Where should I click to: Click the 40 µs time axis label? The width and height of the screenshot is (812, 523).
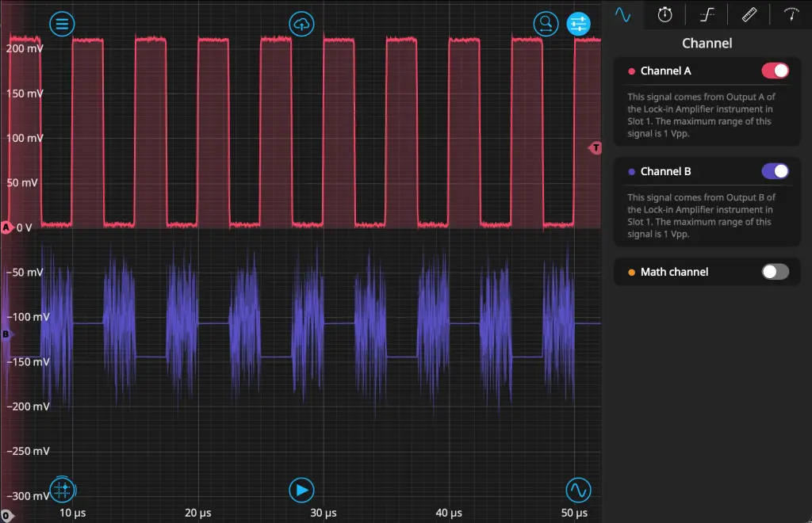tap(449, 513)
